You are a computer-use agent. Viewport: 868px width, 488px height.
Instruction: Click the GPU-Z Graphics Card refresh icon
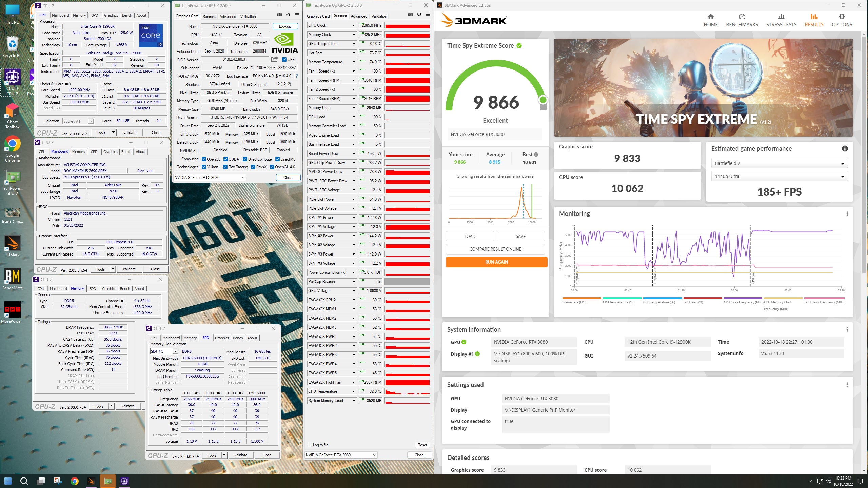click(288, 15)
